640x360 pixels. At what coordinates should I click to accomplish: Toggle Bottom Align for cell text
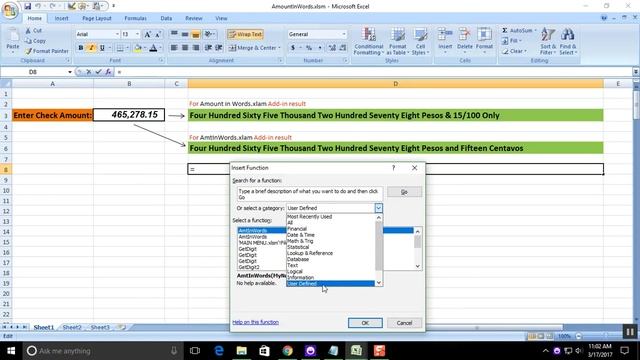point(196,34)
